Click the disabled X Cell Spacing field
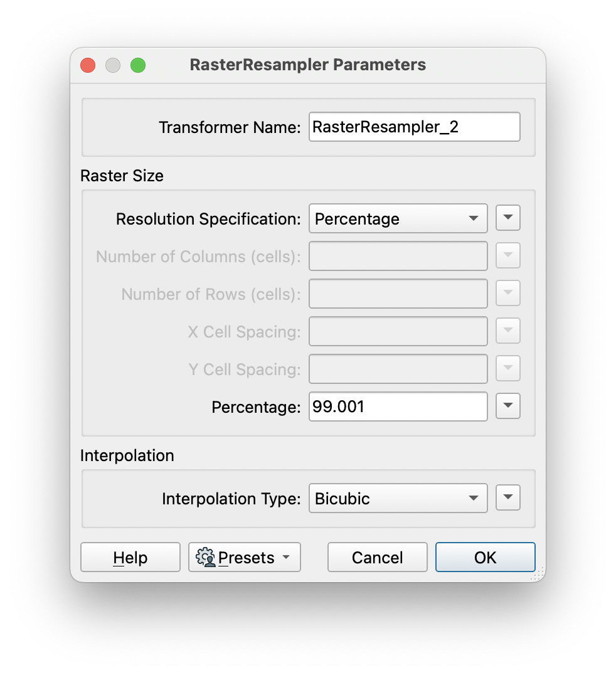Screen dimensions: 616x675 pyautogui.click(x=398, y=331)
